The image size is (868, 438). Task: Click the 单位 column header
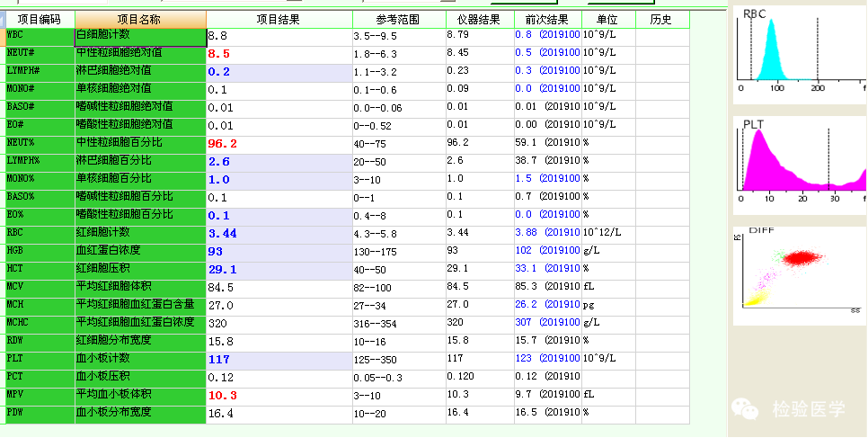[608, 20]
